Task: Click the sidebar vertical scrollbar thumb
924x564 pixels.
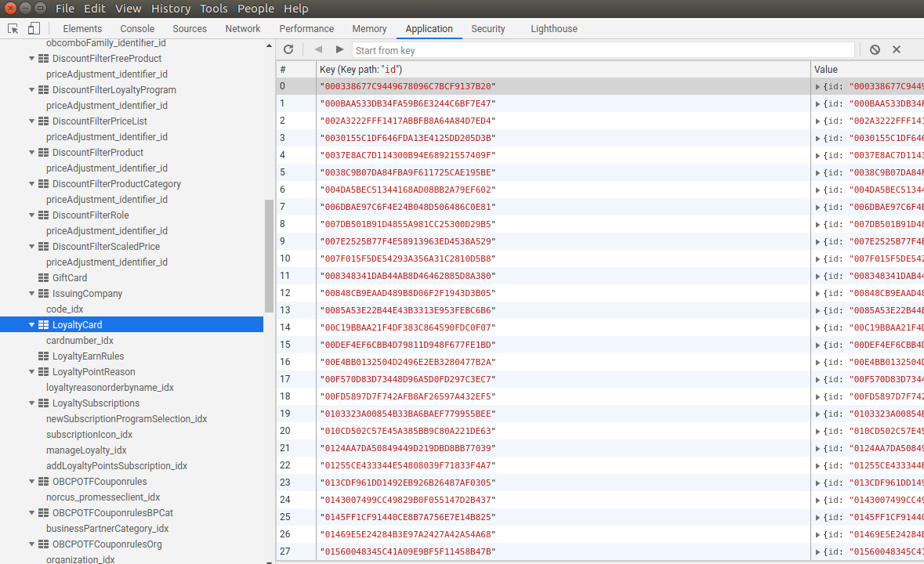Action: [269, 256]
